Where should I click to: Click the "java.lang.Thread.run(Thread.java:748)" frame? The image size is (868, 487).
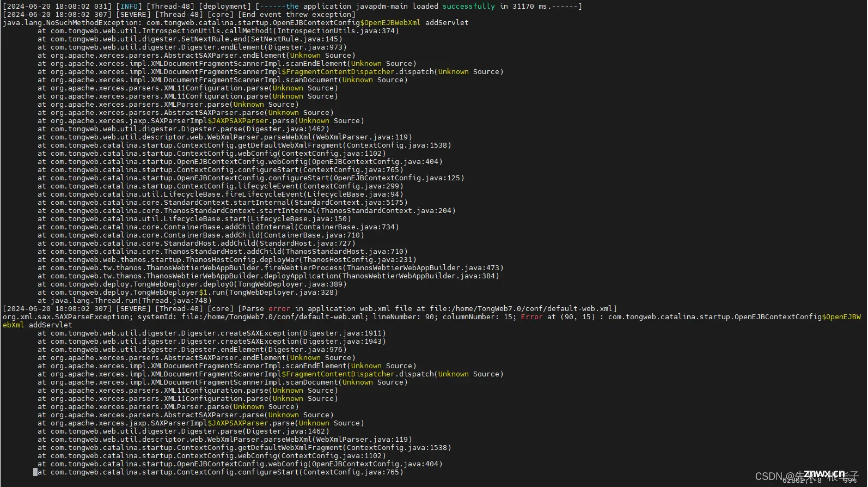coord(125,301)
